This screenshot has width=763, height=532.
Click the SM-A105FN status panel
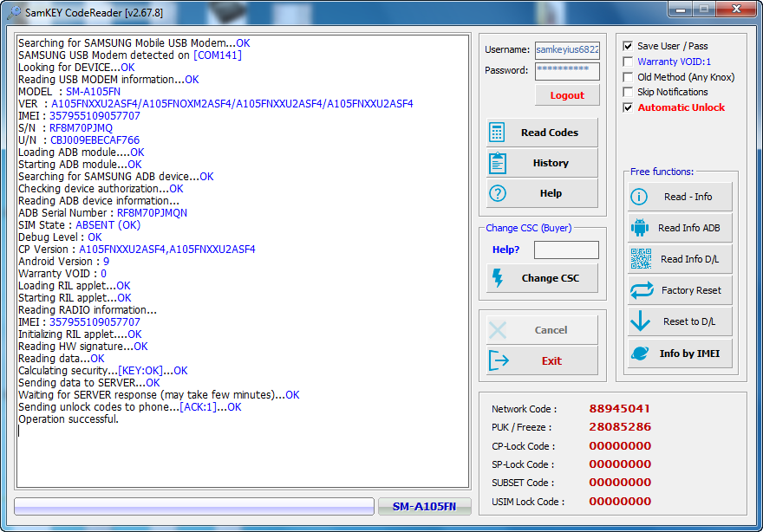pyautogui.click(x=424, y=506)
